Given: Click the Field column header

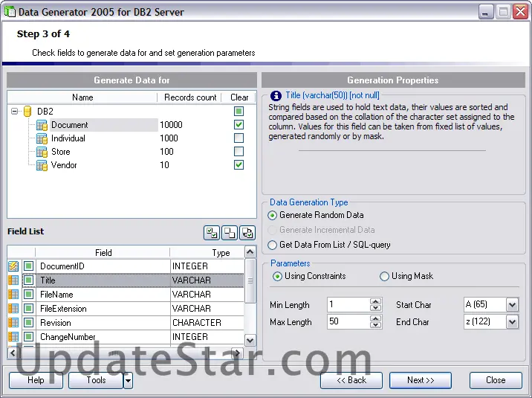Looking at the screenshot, I should tap(103, 253).
